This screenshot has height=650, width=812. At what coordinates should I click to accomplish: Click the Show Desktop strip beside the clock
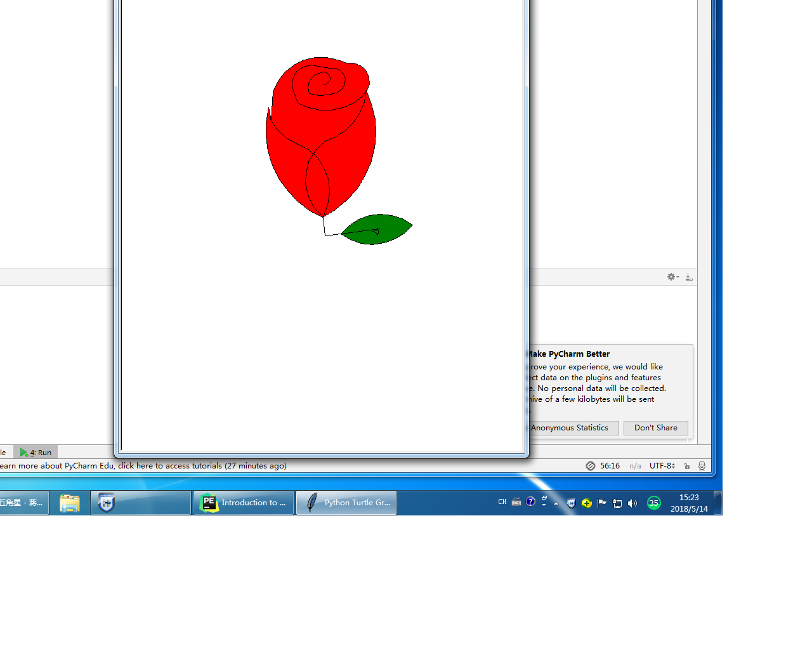pos(718,503)
